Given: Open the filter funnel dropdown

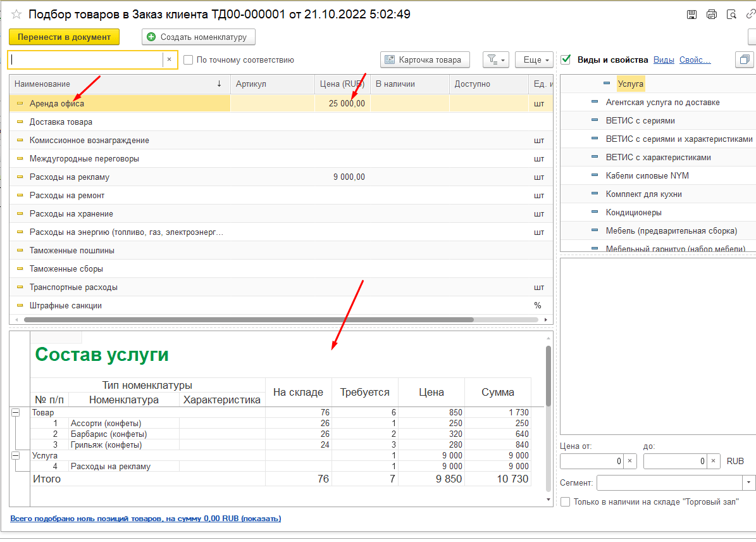Looking at the screenshot, I should 495,60.
